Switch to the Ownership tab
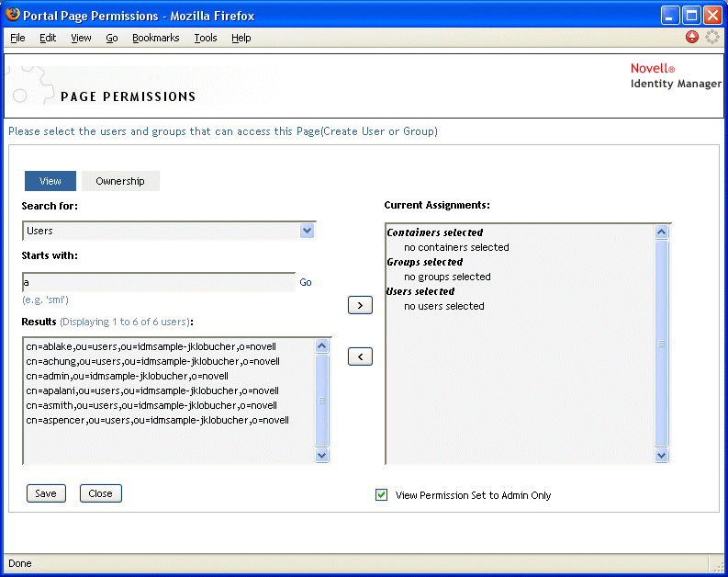Viewport: 728px width, 577px height. pyautogui.click(x=120, y=181)
